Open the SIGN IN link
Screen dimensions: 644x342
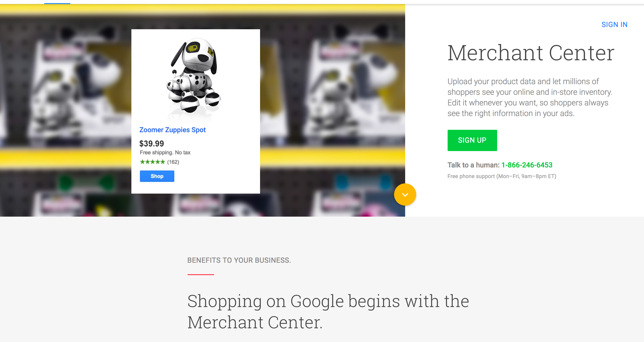pyautogui.click(x=614, y=25)
